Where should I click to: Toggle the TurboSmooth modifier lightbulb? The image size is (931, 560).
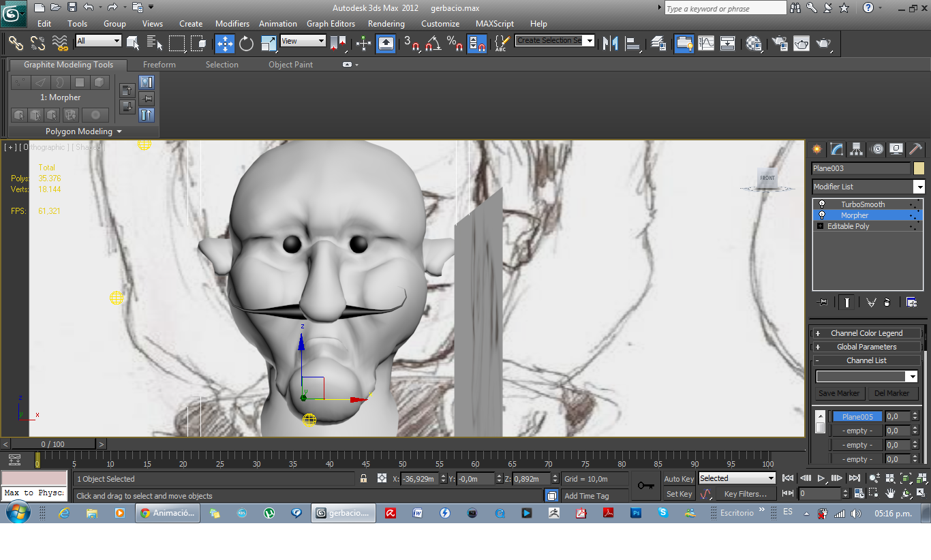click(x=822, y=204)
